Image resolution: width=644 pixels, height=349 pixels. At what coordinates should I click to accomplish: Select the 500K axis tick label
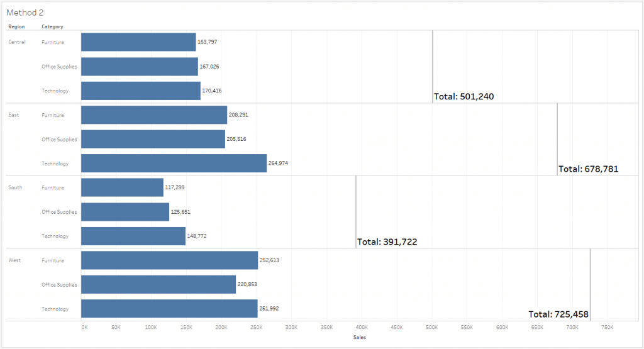tap(431, 327)
